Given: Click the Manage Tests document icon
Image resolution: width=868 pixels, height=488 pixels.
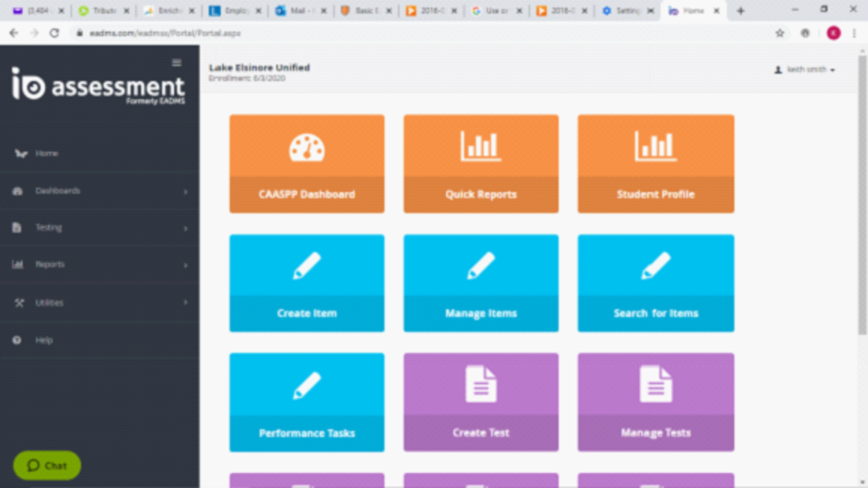Looking at the screenshot, I should (655, 384).
